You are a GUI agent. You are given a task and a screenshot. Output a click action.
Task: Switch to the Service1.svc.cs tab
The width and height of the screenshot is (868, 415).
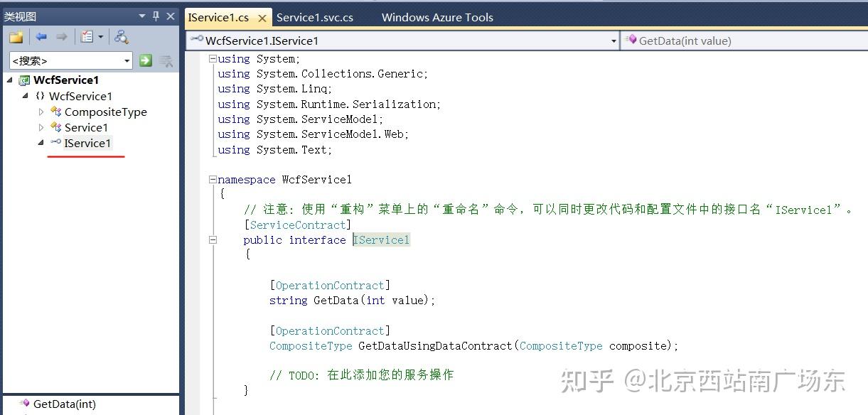coord(314,18)
